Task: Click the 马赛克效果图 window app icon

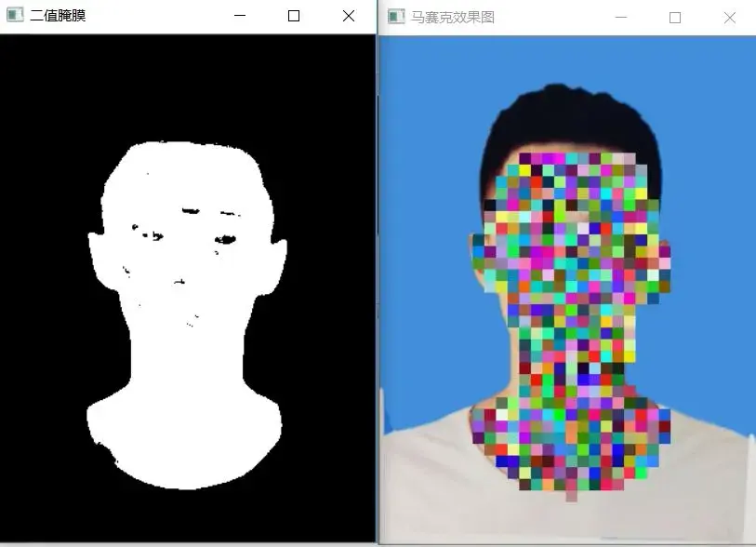Action: click(396, 17)
